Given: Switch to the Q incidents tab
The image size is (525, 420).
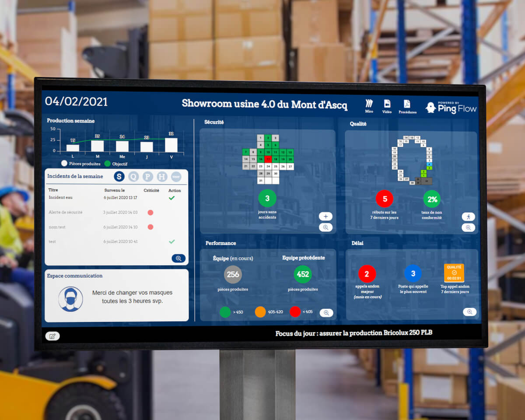Looking at the screenshot, I should [x=133, y=176].
